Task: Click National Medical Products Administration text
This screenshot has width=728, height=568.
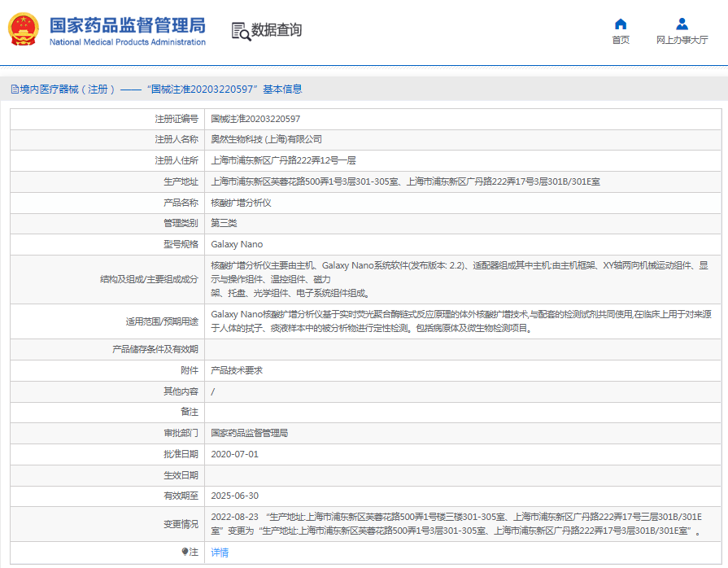Action: pos(128,42)
